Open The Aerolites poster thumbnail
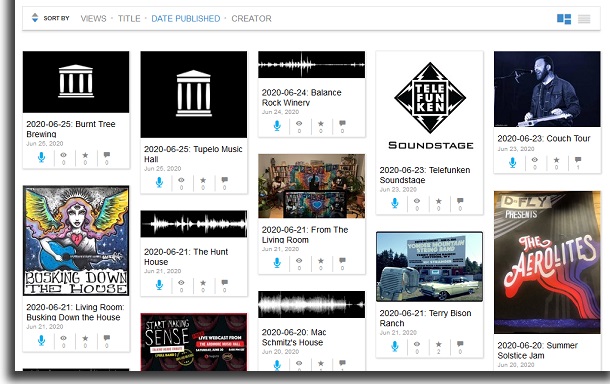Image resolution: width=610 pixels, height=384 pixels. [x=547, y=262]
